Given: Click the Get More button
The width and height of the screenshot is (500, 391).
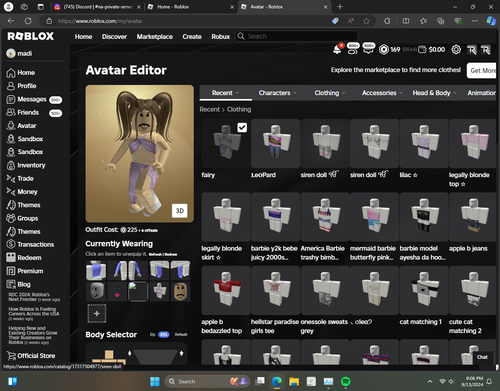Looking at the screenshot, I should (482, 70).
